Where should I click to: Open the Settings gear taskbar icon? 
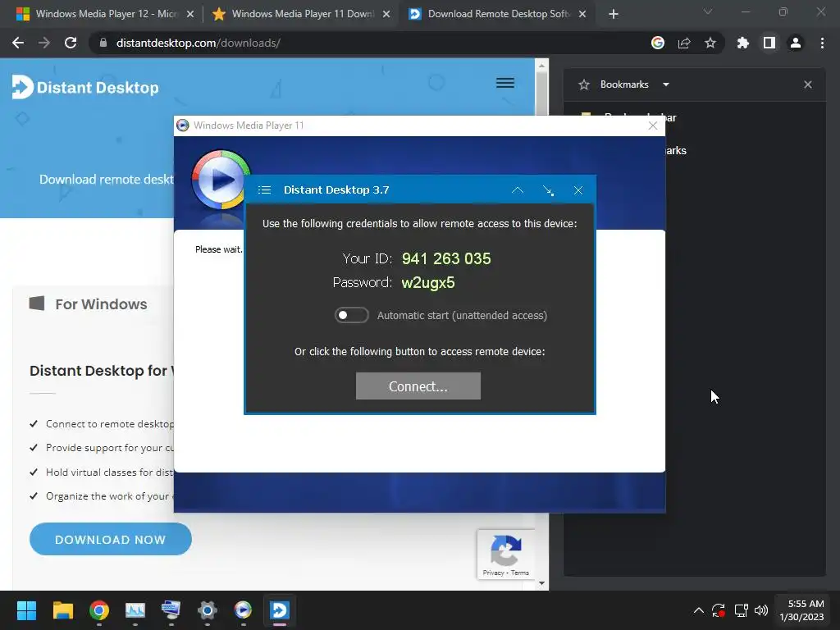pos(208,610)
